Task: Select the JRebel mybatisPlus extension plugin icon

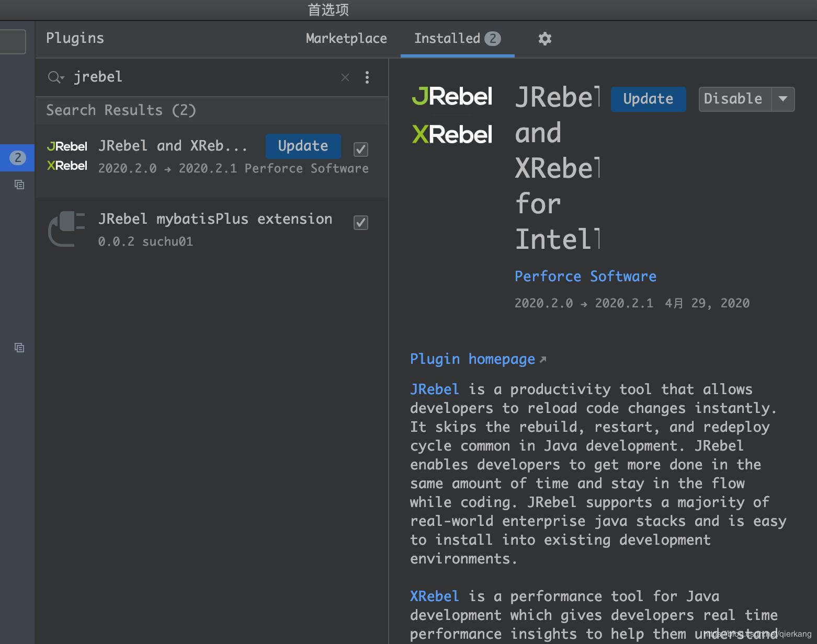Action: click(66, 228)
